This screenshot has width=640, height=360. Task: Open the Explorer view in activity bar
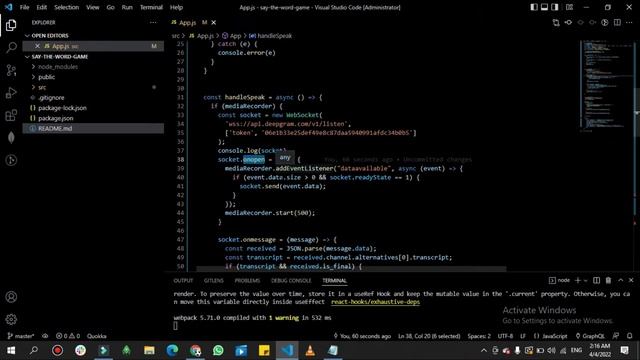(11, 25)
